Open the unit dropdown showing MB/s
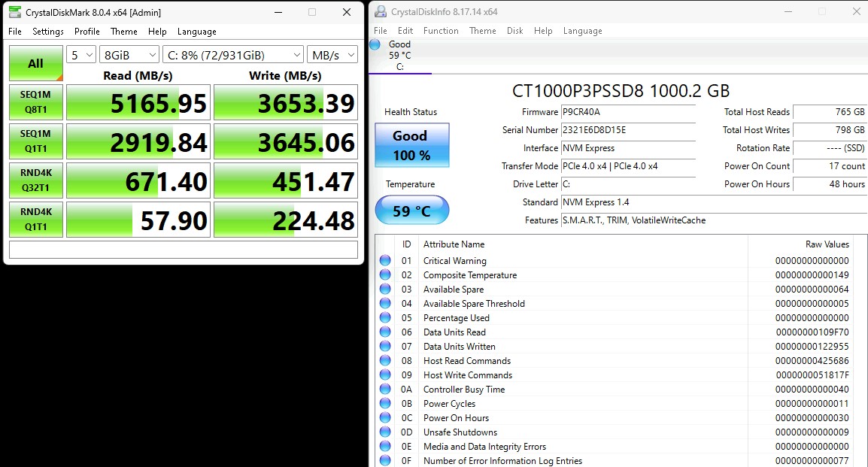868x467 pixels. coord(332,55)
